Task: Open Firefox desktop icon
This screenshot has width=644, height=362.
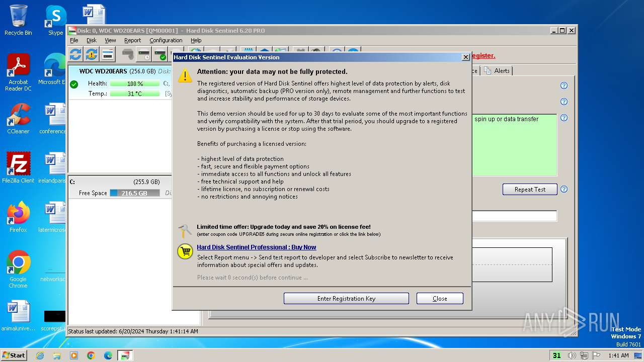Action: coord(18,217)
